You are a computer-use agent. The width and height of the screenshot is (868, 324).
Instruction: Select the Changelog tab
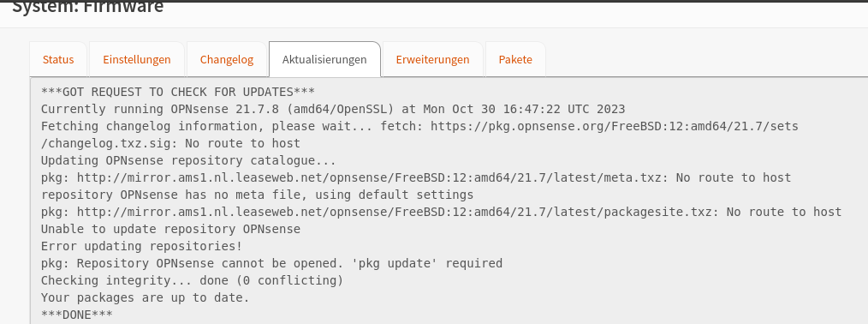(x=226, y=60)
